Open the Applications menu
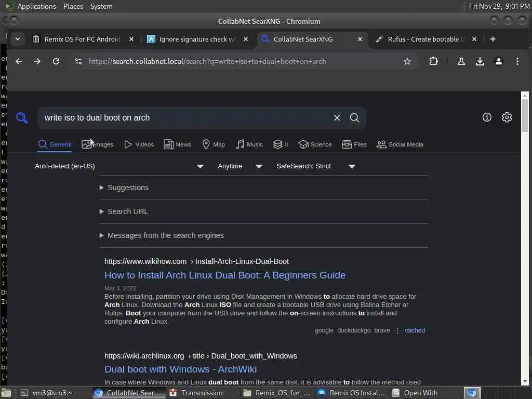The image size is (532, 399). pos(37,6)
